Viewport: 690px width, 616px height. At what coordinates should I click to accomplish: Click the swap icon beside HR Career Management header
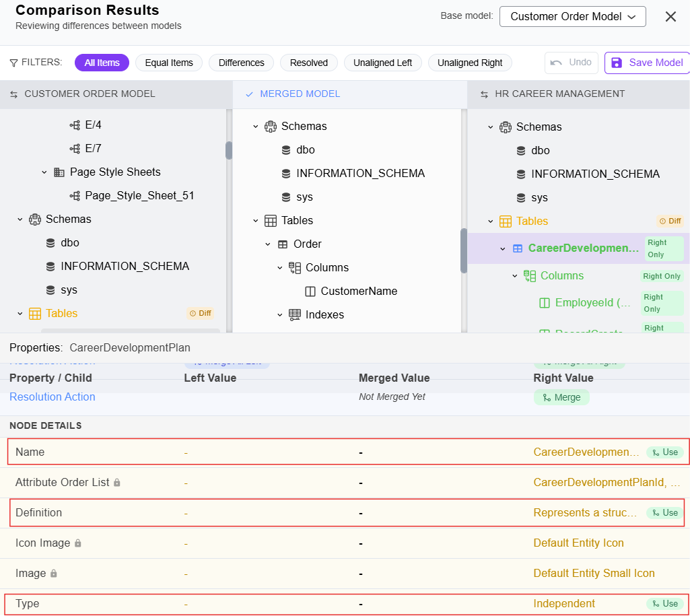tap(485, 94)
